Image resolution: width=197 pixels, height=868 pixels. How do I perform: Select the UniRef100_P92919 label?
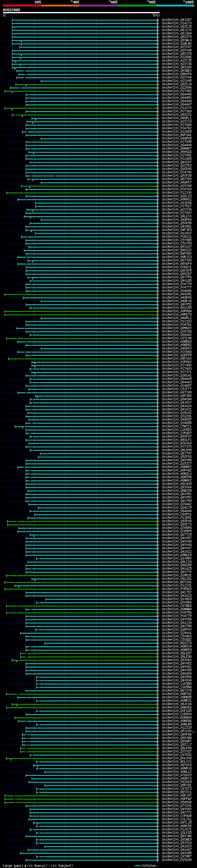[x=177, y=782]
